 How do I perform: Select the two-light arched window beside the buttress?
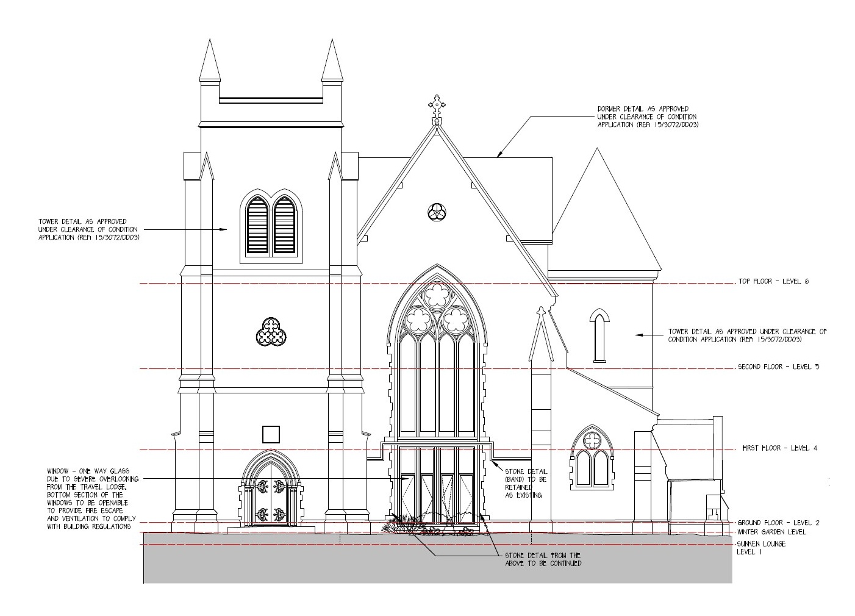(x=591, y=459)
